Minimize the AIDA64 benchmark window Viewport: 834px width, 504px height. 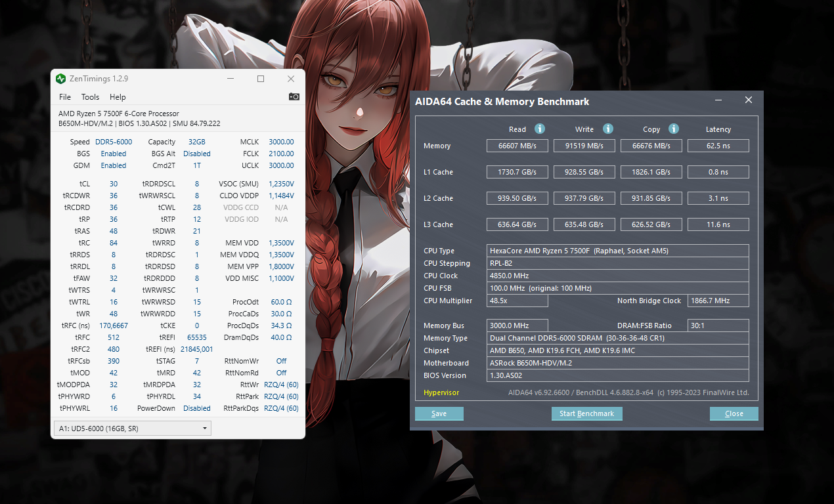tap(718, 100)
